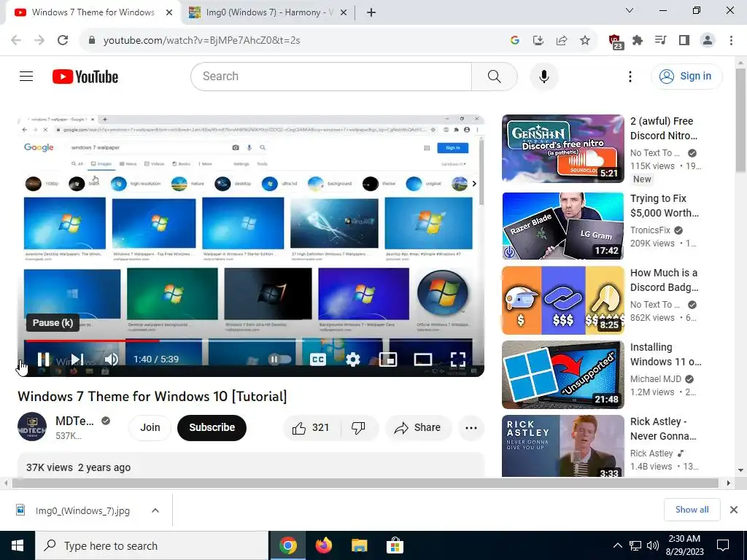Expand download item options chevron
Screen dimensions: 747x560
click(155, 510)
